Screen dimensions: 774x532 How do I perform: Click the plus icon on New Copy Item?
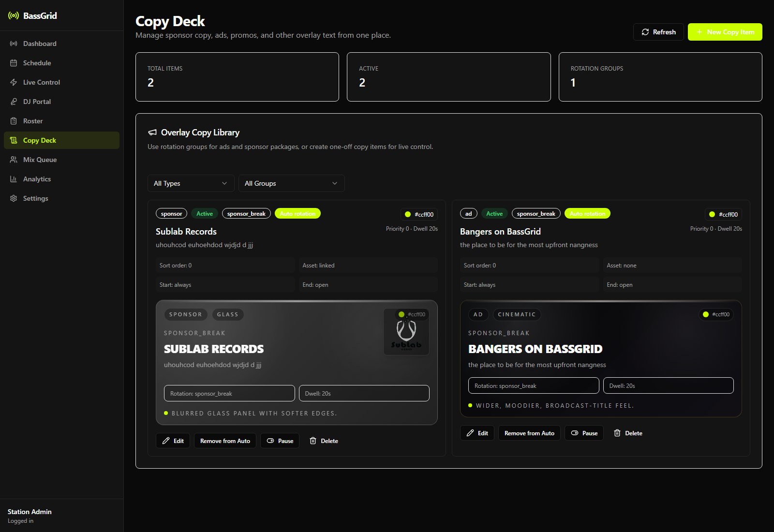pyautogui.click(x=700, y=32)
